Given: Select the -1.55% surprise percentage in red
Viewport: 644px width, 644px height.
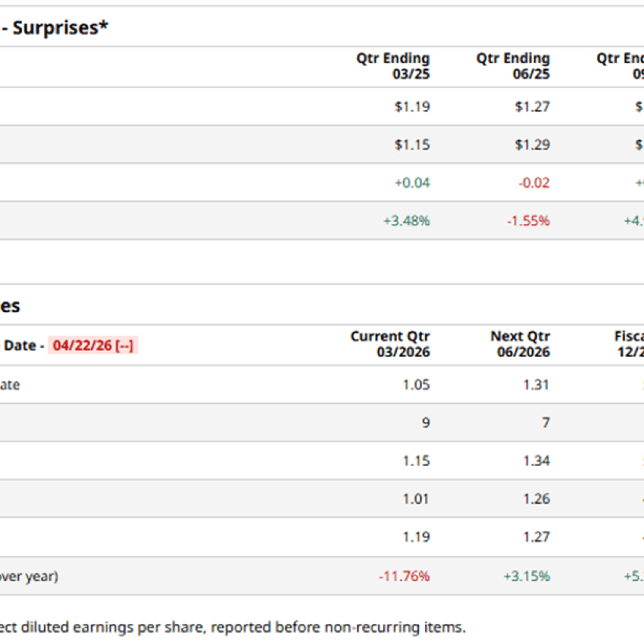Looking at the screenshot, I should (x=528, y=221).
